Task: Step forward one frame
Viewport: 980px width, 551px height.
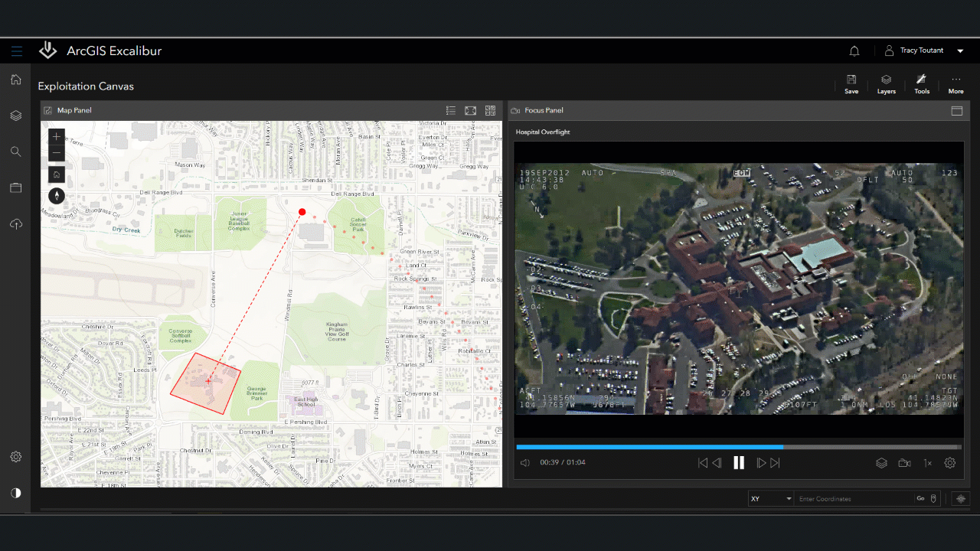Action: point(761,463)
